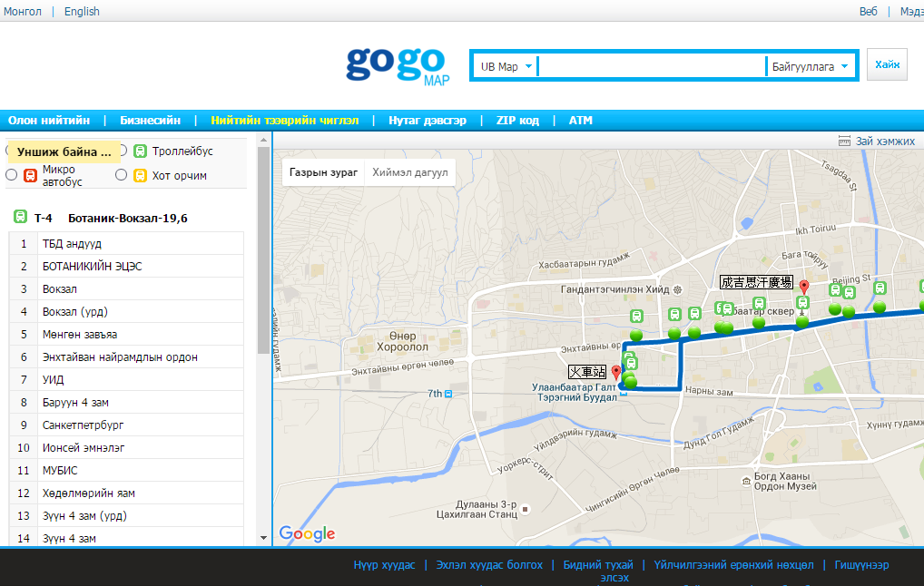Open the Олон нийтийн menu
Screen dimensions: 924x586
click(x=49, y=120)
